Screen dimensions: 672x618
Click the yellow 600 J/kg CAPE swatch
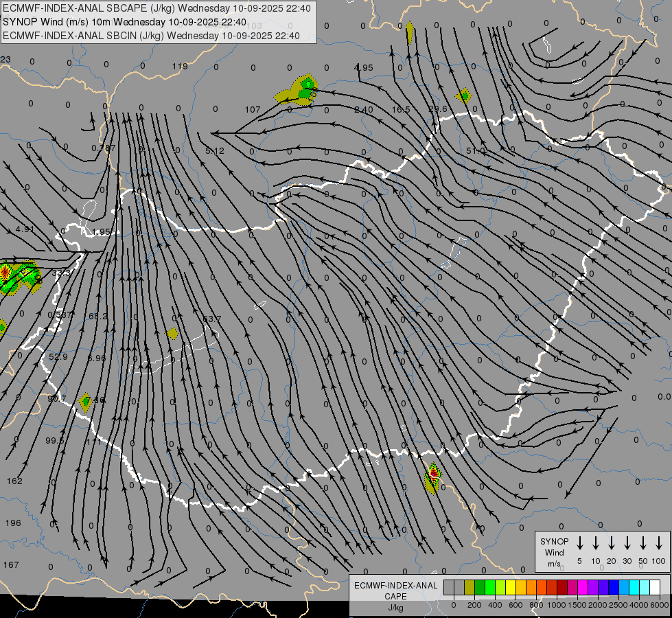point(511,587)
